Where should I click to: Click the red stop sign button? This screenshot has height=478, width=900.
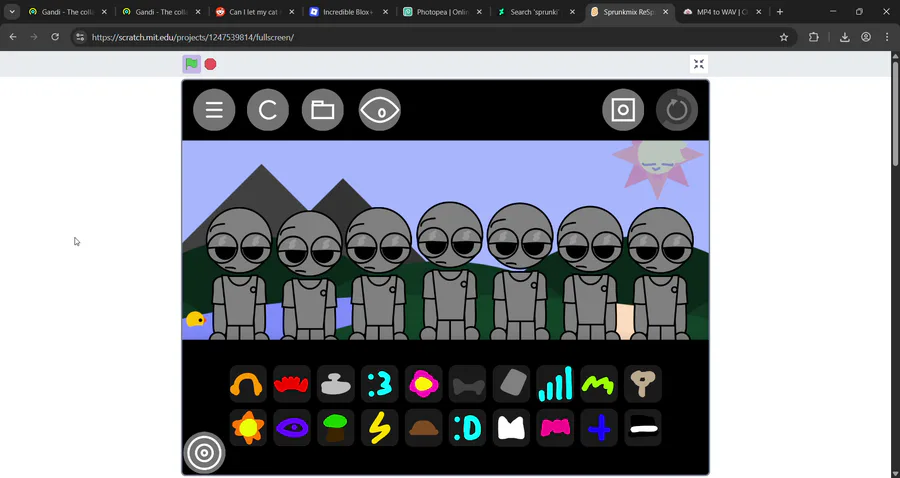(x=211, y=64)
